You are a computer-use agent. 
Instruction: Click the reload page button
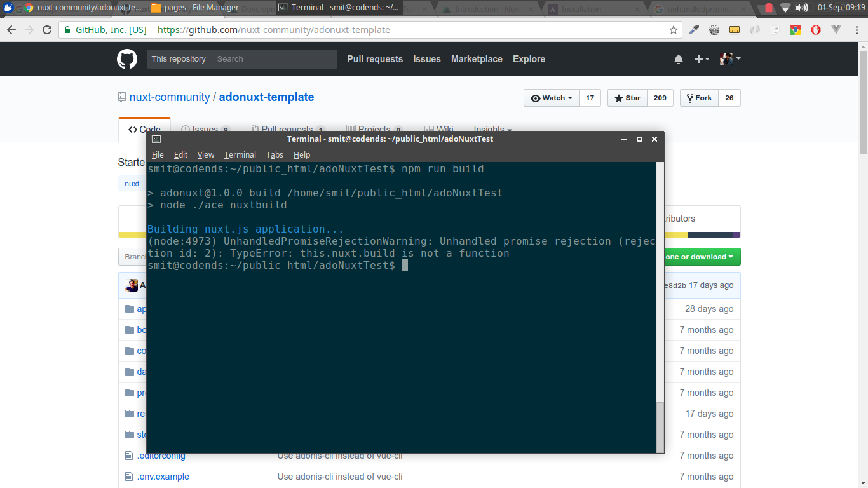48,29
